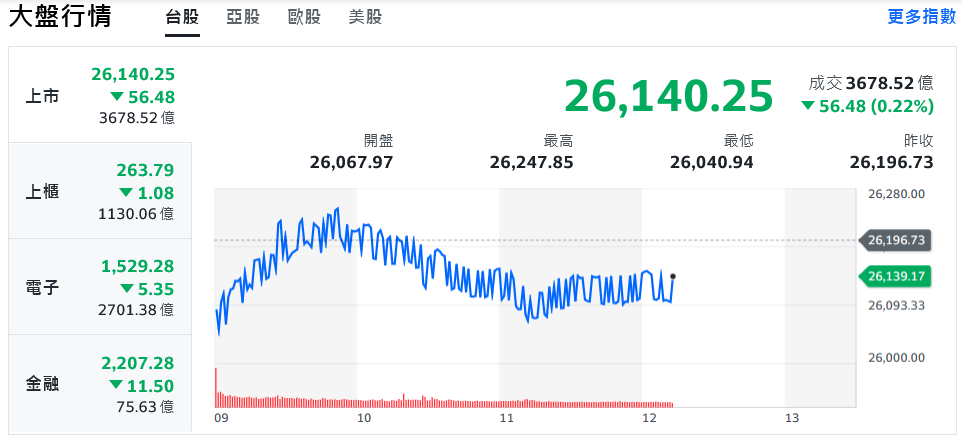Image resolution: width=962 pixels, height=441 pixels.
Task: Select the 美股 tab
Action: tap(365, 18)
